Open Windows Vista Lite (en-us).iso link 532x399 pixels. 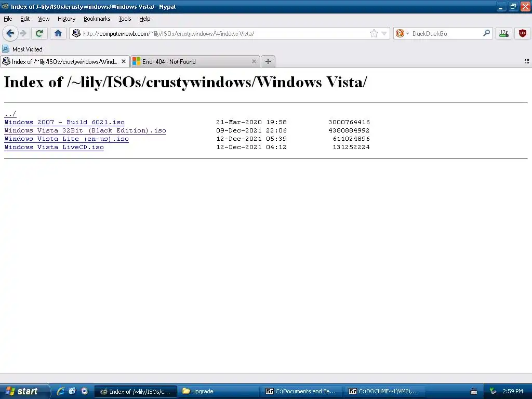click(x=66, y=139)
